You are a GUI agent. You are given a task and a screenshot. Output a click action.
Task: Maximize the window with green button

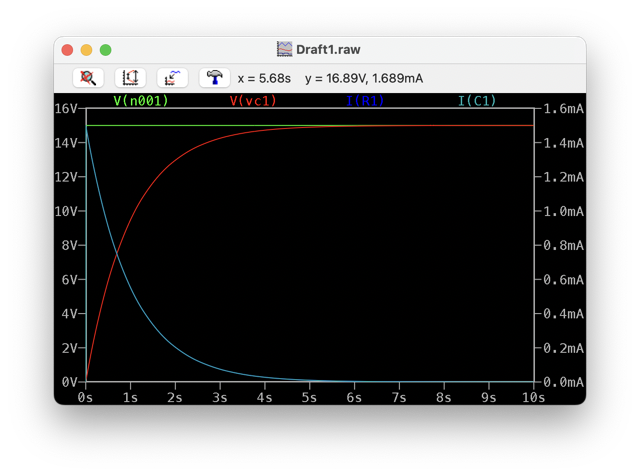point(106,50)
